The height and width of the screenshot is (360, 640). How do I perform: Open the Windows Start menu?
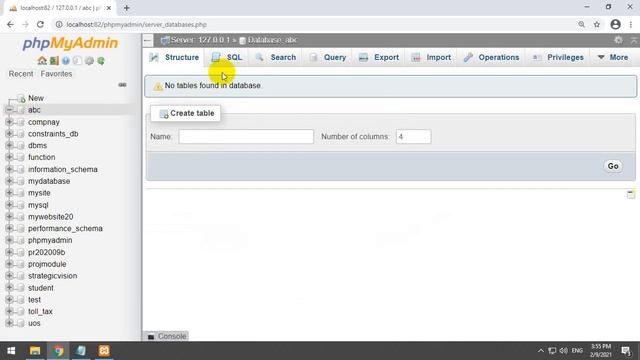(11, 351)
